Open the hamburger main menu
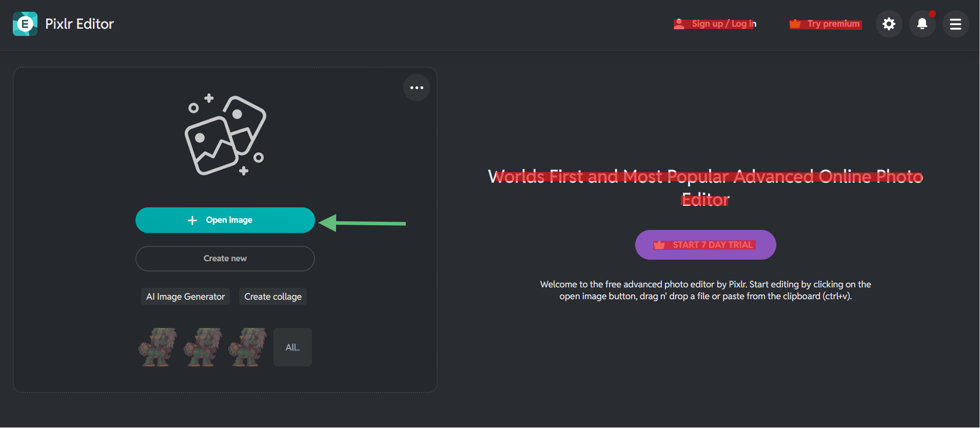 click(x=955, y=24)
